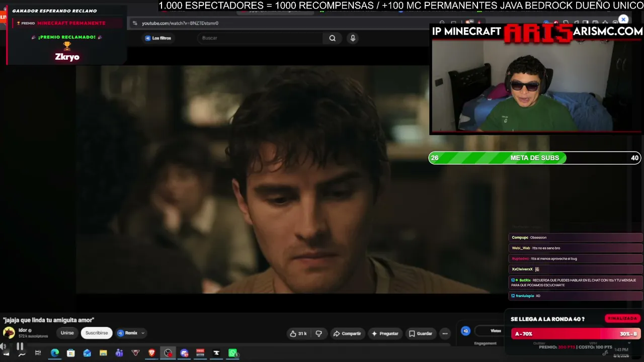
Task: Save the video with Guardar
Action: [x=421, y=333]
